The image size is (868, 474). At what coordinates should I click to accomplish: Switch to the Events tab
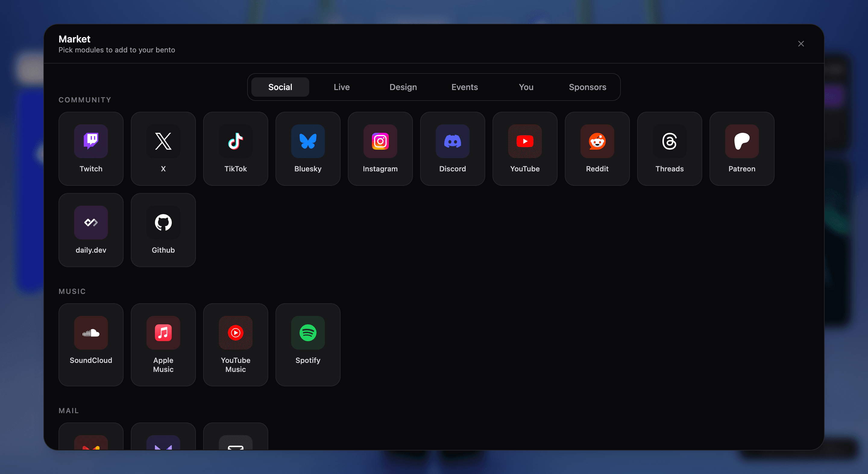(x=465, y=87)
